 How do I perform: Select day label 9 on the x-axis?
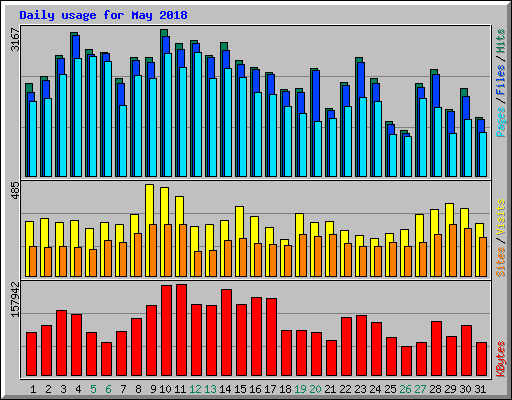(x=153, y=389)
